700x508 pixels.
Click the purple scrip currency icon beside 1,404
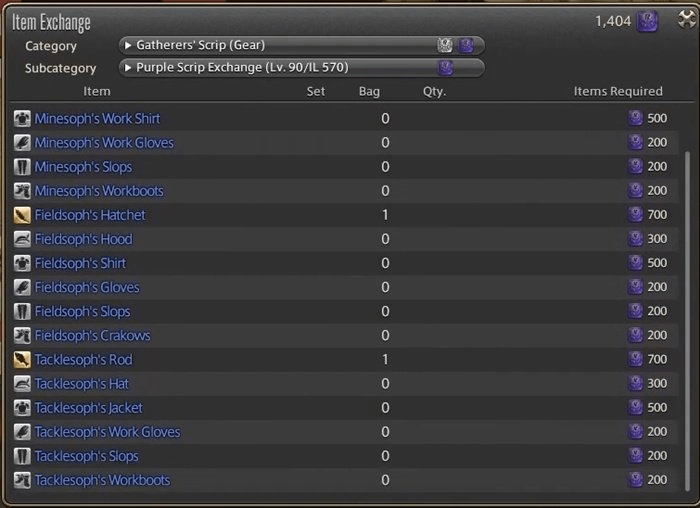point(647,21)
